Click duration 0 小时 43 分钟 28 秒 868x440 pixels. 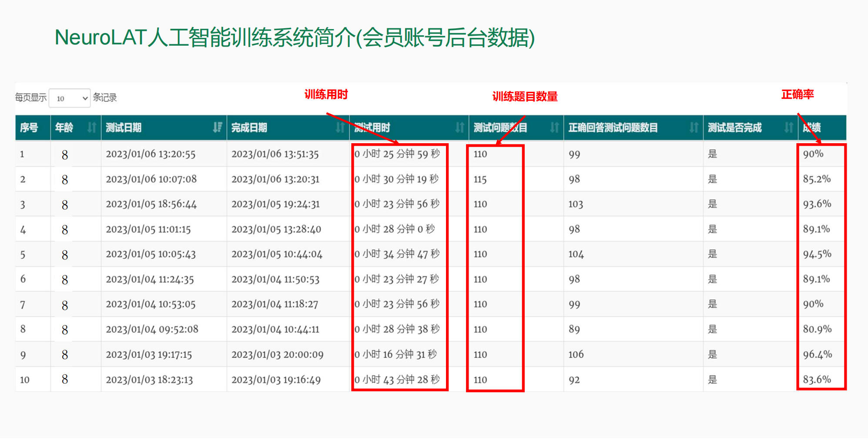pyautogui.click(x=397, y=380)
